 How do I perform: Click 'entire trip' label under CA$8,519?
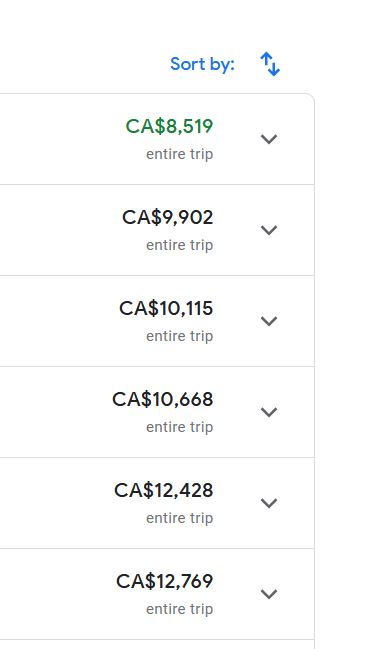(180, 154)
